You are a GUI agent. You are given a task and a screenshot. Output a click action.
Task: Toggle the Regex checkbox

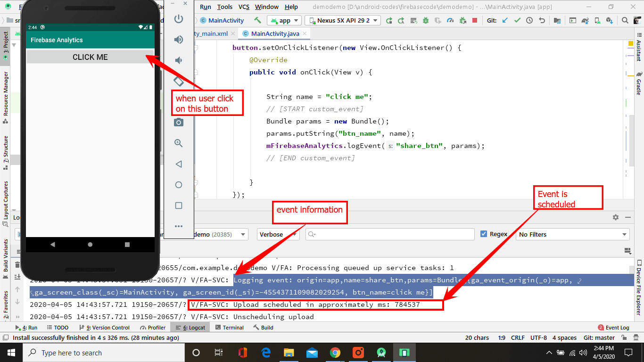click(483, 234)
